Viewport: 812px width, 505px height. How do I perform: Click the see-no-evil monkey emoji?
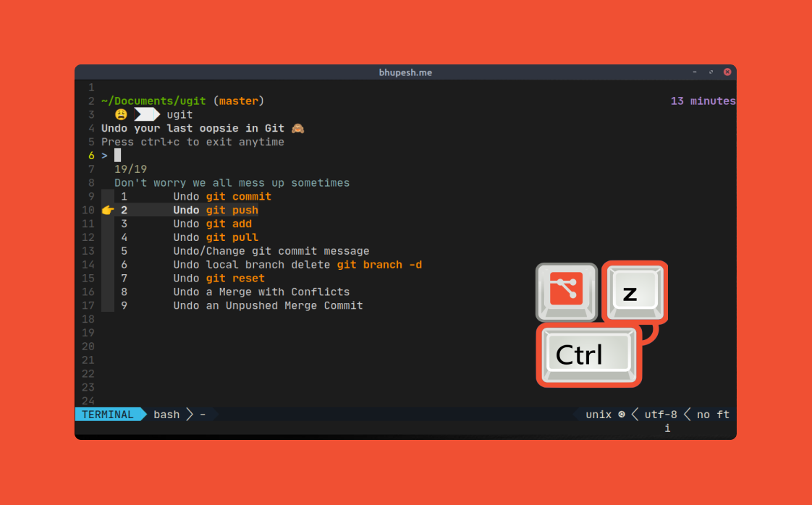coord(297,128)
